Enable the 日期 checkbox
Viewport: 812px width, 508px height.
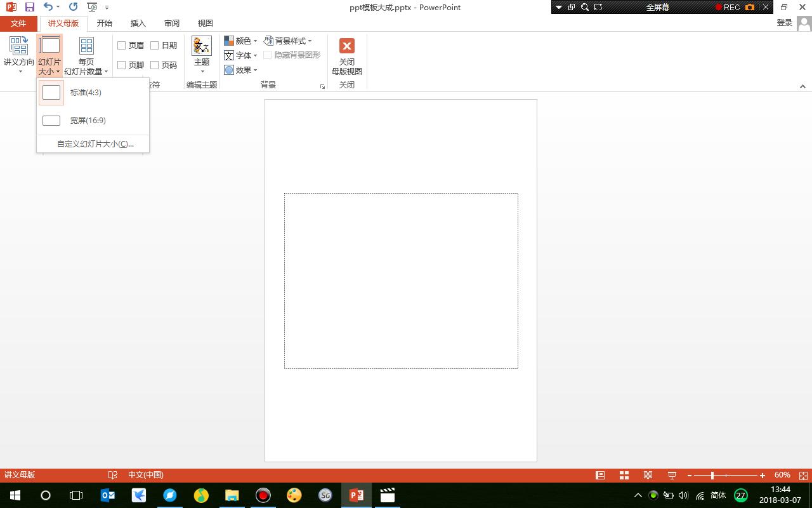pos(154,45)
